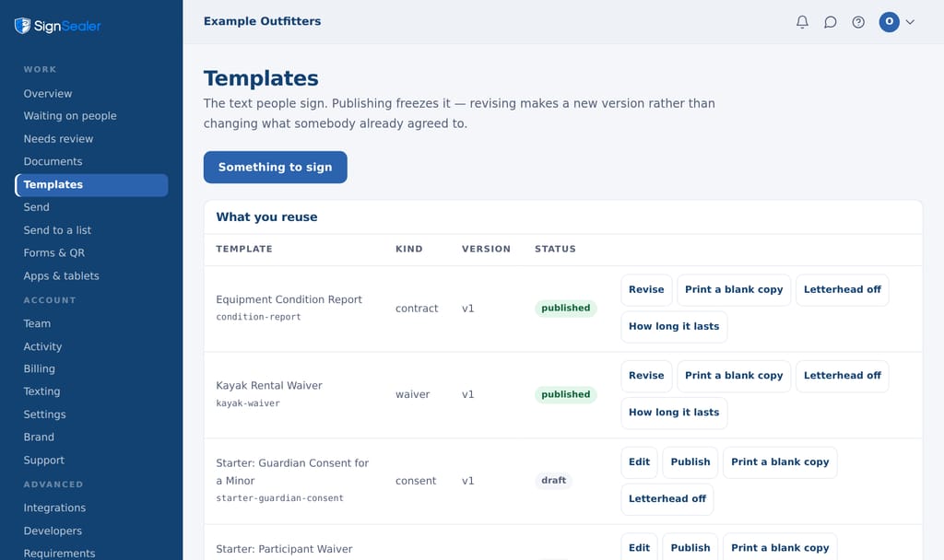Set how long Equipment Condition Report lasts
944x560 pixels.
coord(674,327)
